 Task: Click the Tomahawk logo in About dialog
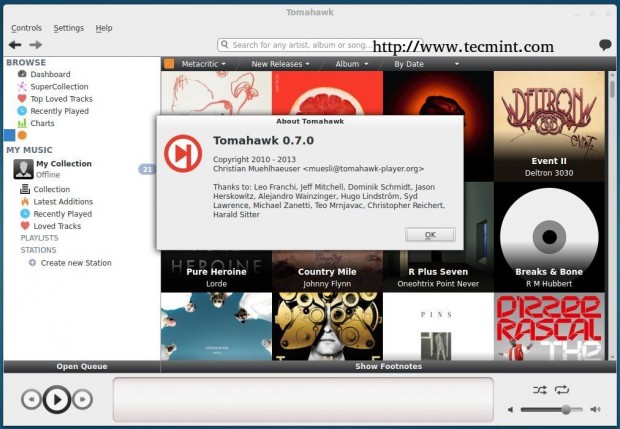(x=183, y=153)
